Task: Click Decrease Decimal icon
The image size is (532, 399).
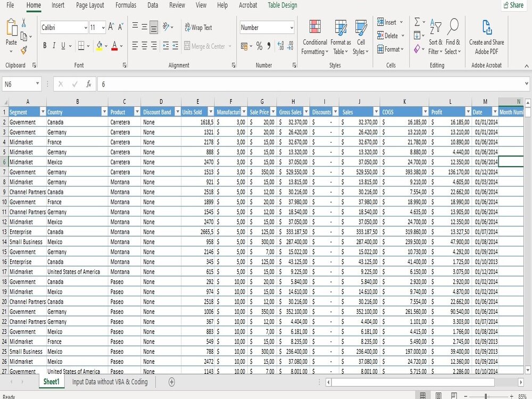Action: 290,46
